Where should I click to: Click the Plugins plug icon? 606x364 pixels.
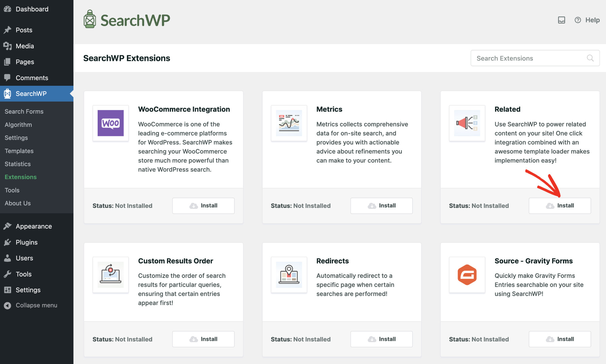pos(7,242)
